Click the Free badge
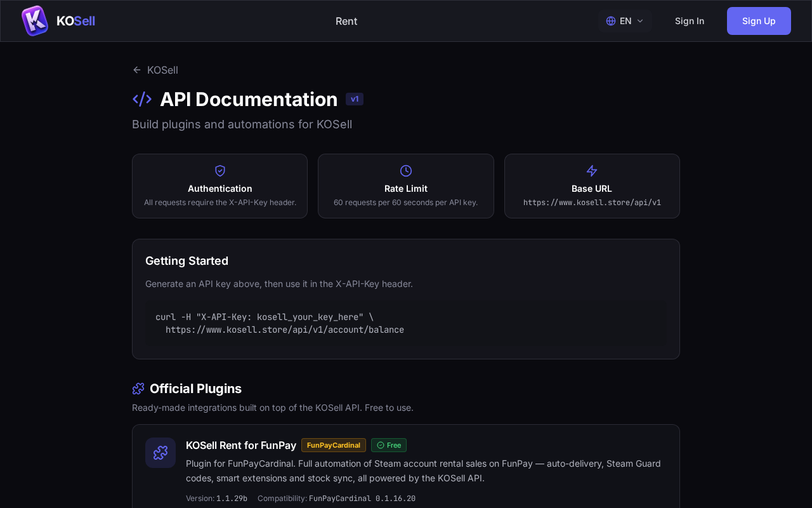 pyautogui.click(x=389, y=445)
